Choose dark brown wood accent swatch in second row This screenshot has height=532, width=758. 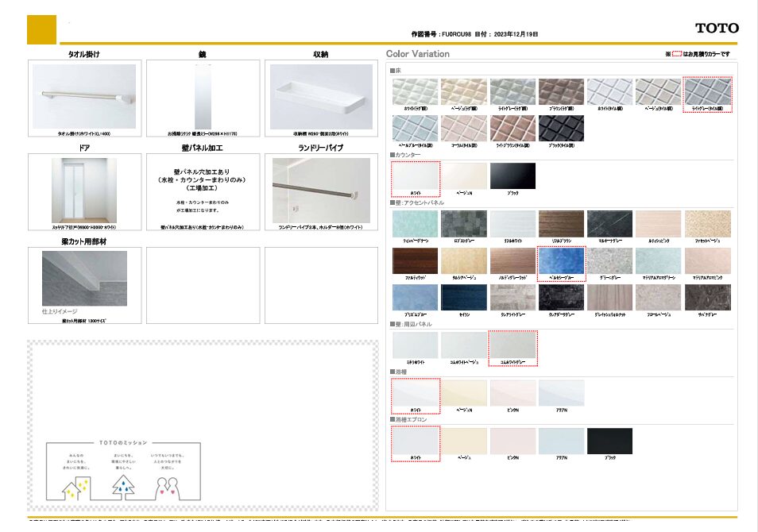tap(416, 261)
